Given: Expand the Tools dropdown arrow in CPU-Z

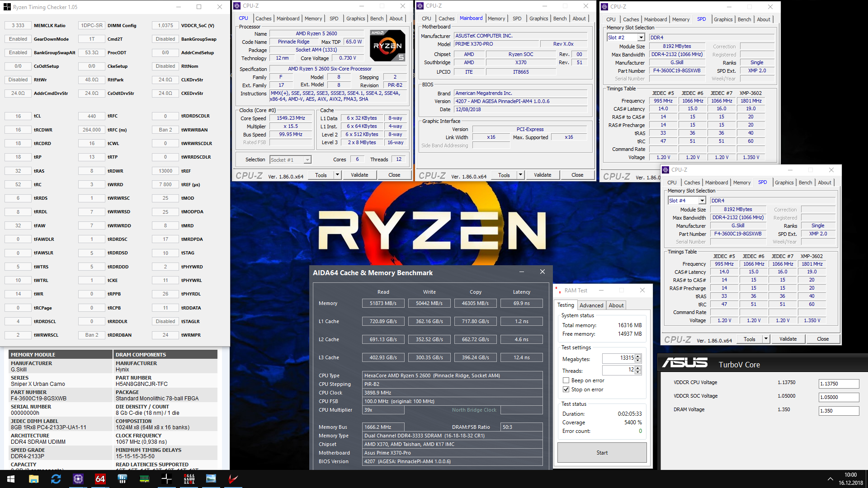Looking at the screenshot, I should coord(337,174).
